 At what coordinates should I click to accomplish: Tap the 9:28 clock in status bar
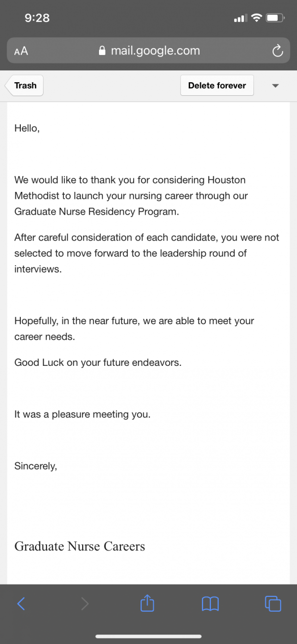pos(37,18)
